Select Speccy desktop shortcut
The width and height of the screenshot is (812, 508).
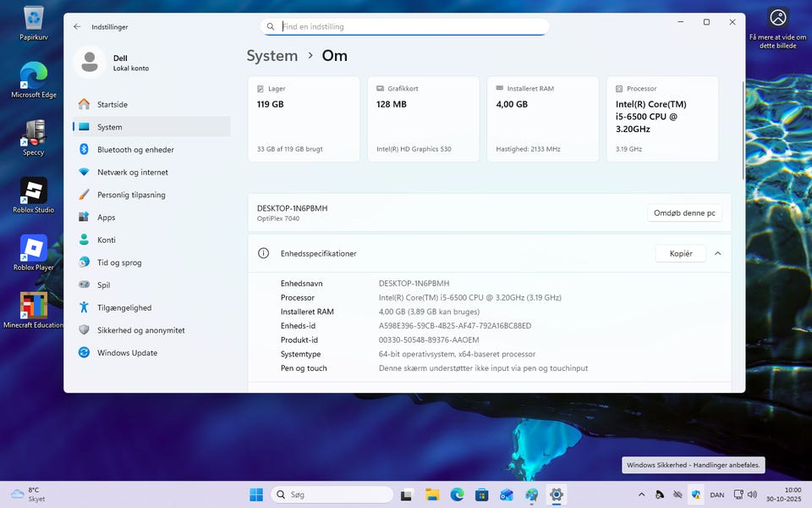(34, 137)
